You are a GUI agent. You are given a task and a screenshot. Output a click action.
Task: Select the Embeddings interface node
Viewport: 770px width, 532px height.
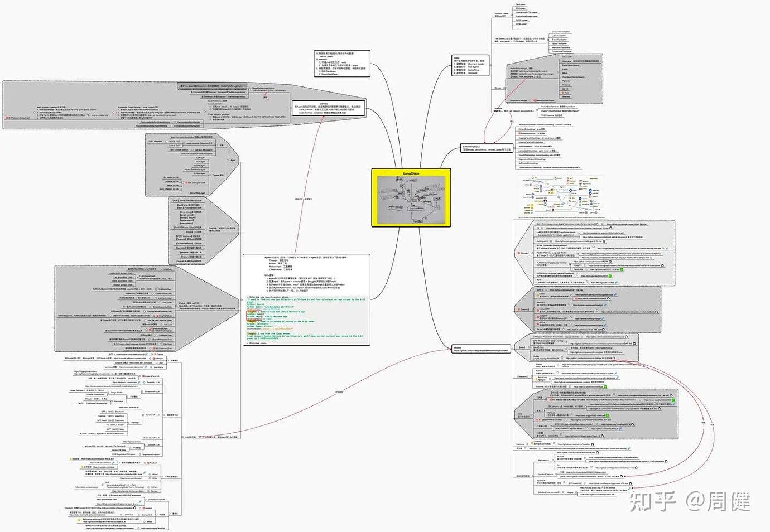(x=487, y=148)
